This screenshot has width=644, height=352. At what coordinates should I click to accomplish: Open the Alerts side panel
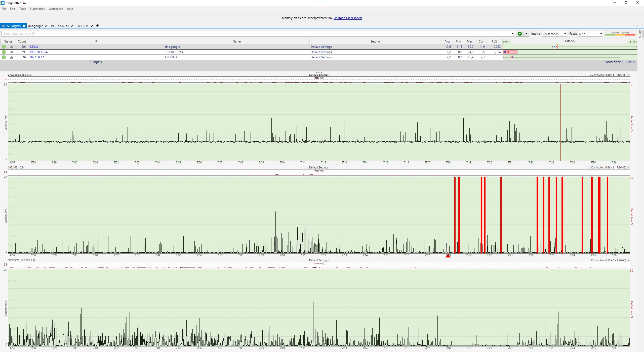tap(640, 34)
